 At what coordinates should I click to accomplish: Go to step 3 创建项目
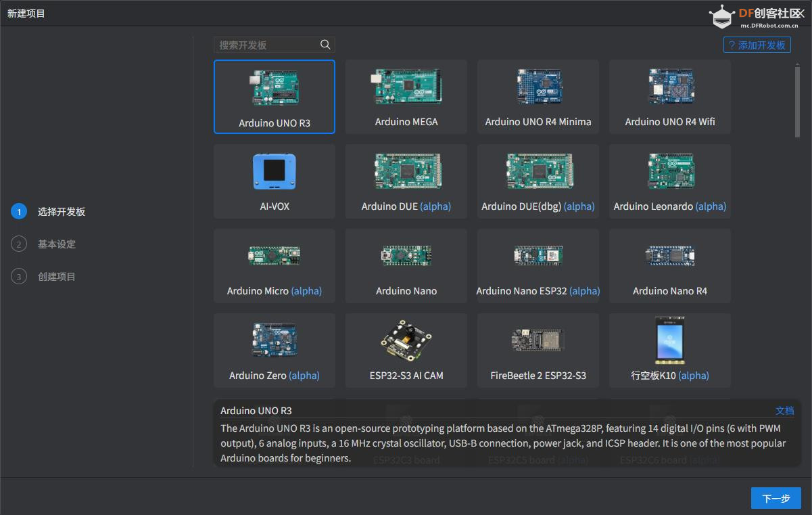(44, 277)
